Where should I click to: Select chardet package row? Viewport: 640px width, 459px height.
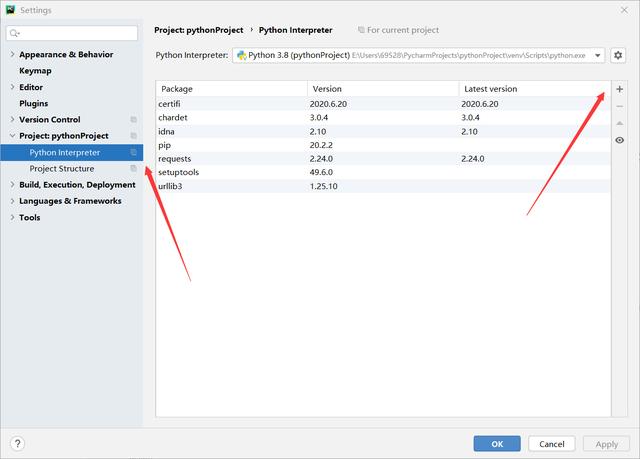coord(383,118)
